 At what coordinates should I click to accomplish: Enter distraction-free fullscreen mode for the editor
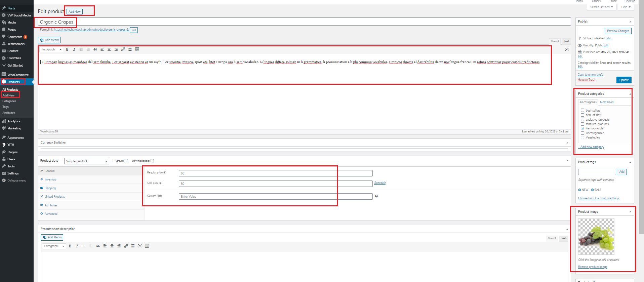tap(567, 49)
